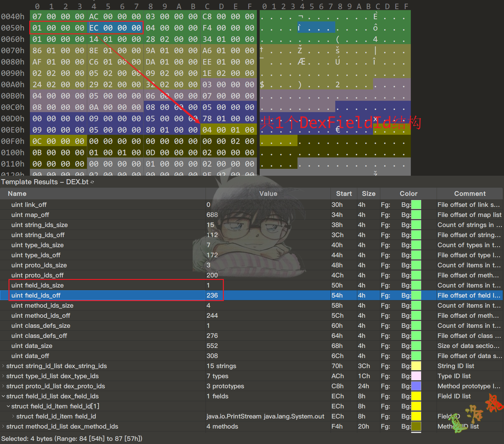Expand the dex_string_ids struct node
This screenshot has height=444, width=504.
coord(3,366)
